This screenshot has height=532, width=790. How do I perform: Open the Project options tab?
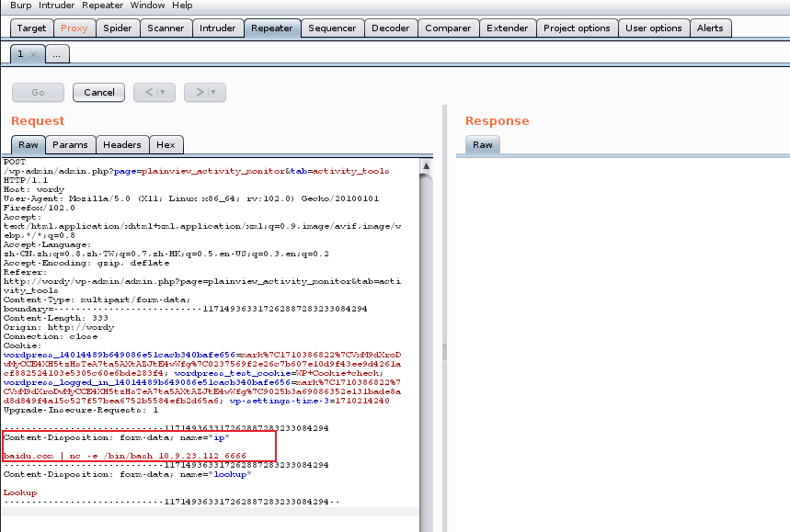[577, 28]
